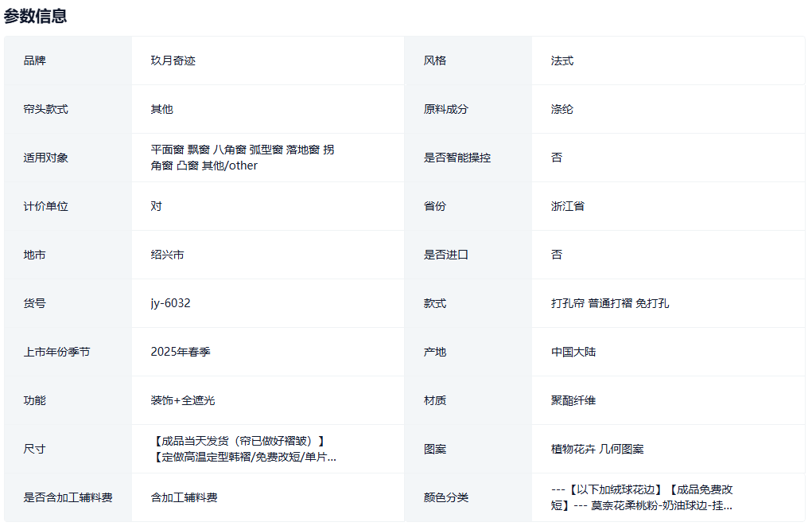Click the material value 聚酯纤维
Image resolution: width=812 pixels, height=526 pixels.
tap(573, 400)
